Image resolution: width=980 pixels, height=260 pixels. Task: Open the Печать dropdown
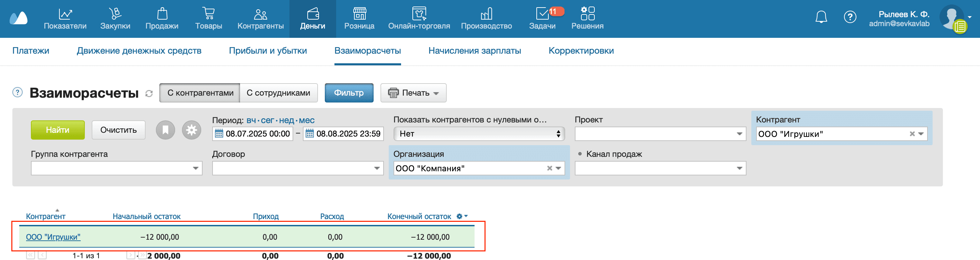(413, 93)
